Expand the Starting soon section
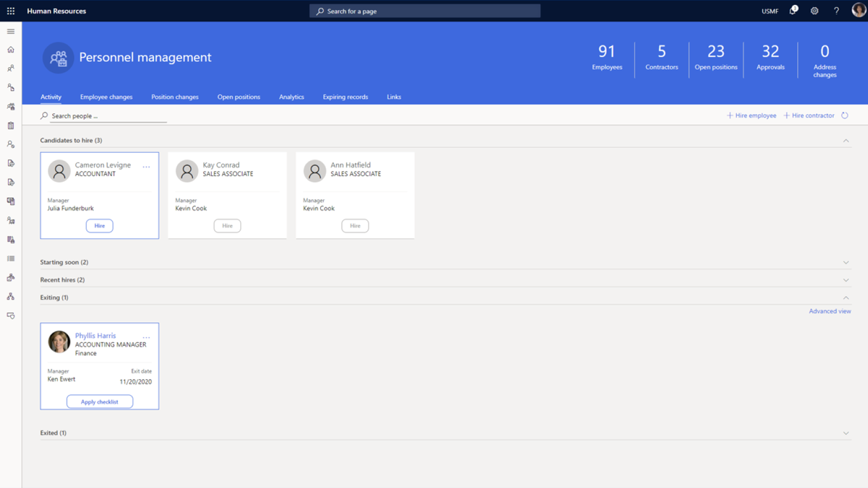 tap(846, 262)
